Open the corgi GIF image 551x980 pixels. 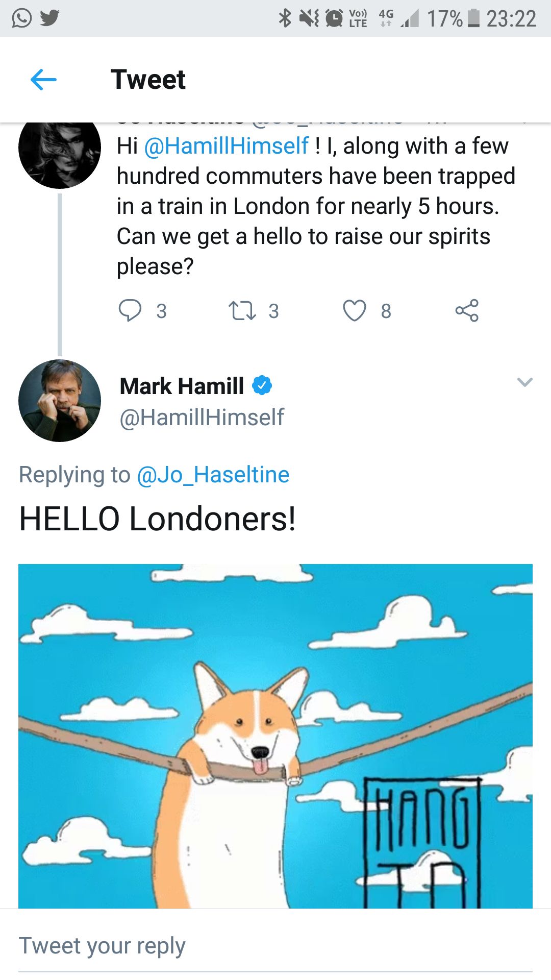[275, 736]
